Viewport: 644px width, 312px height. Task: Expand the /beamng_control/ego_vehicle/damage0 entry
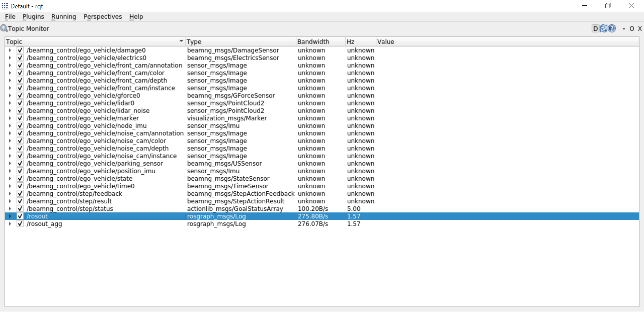(9, 50)
